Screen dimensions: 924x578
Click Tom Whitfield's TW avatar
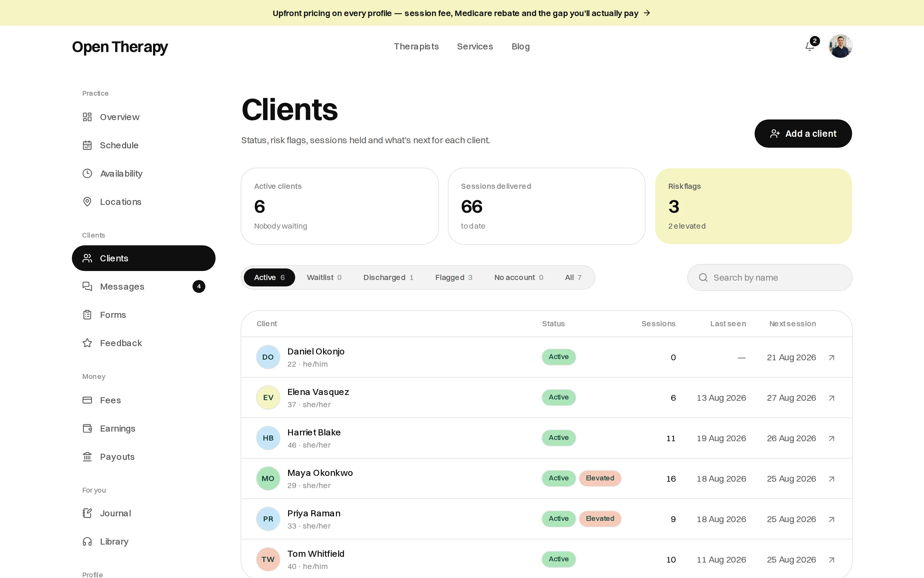tap(268, 560)
